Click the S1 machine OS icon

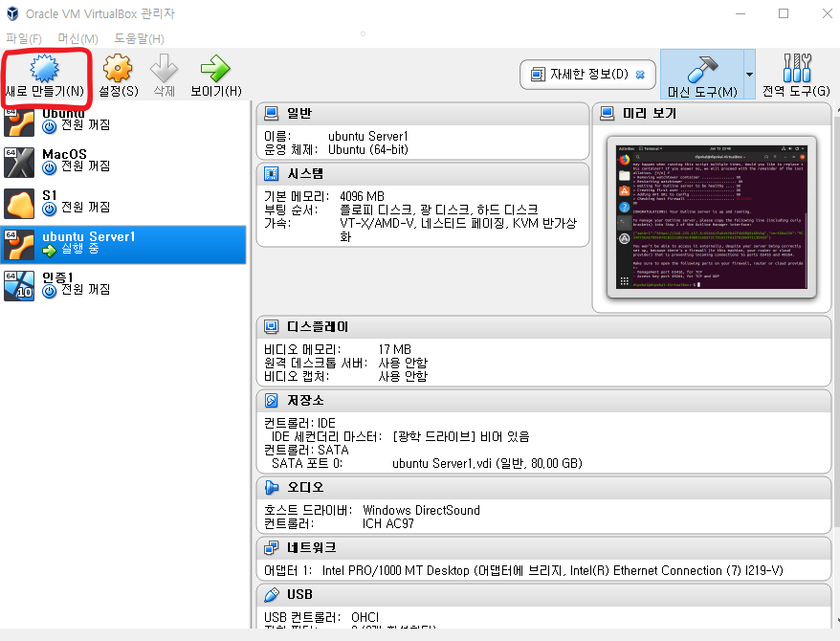[19, 204]
